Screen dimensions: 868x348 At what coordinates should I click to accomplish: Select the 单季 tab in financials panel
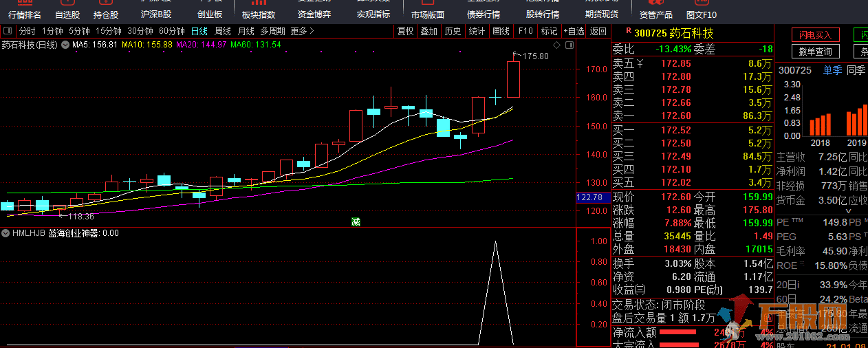832,69
